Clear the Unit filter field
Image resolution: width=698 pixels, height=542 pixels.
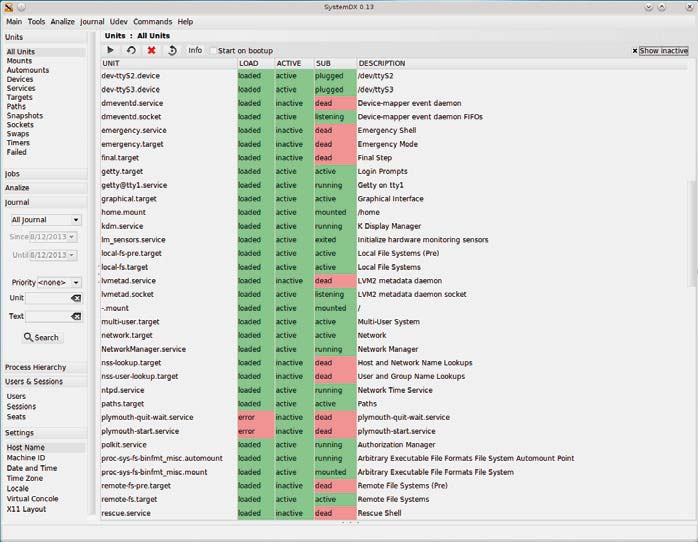click(x=76, y=298)
